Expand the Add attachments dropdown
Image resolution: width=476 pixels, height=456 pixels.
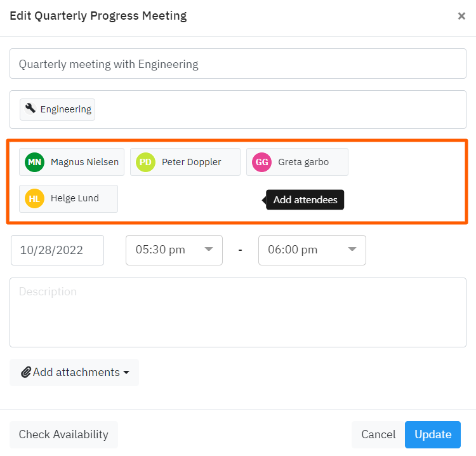tap(126, 373)
